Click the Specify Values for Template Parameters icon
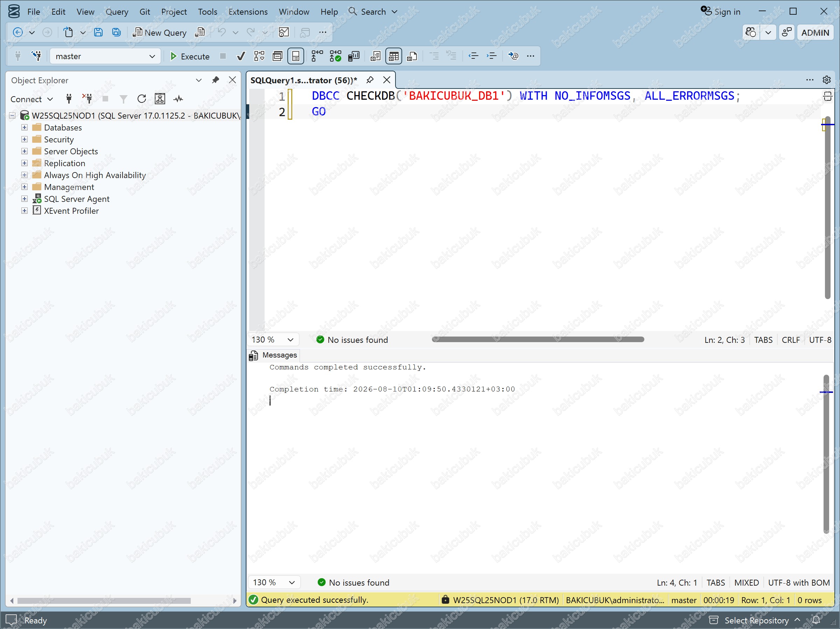Screen dimensions: 840x629 tap(513, 56)
